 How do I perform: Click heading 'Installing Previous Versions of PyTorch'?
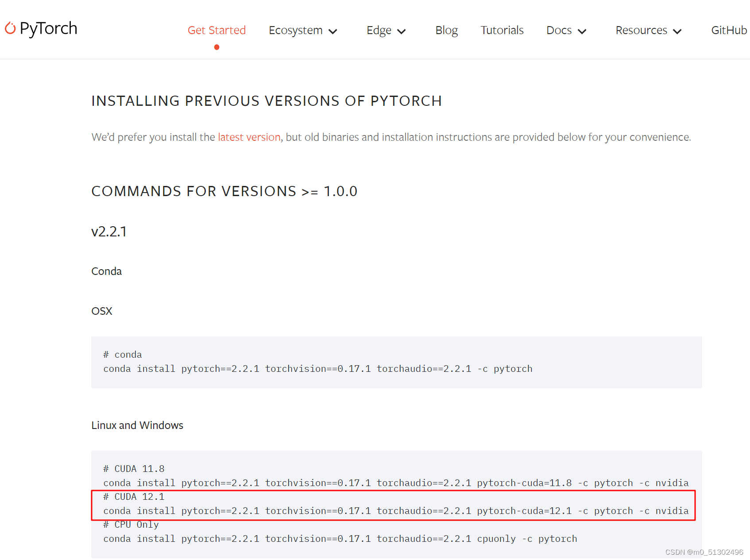click(267, 101)
